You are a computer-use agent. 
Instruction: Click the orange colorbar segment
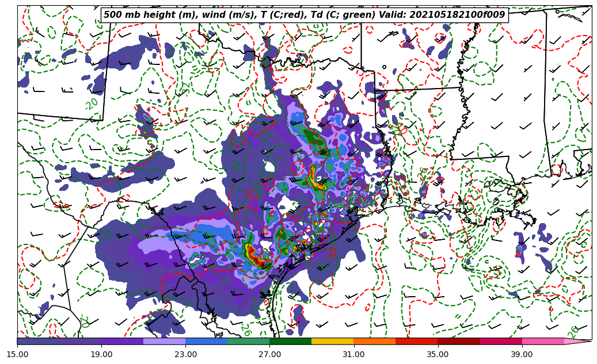(375, 341)
